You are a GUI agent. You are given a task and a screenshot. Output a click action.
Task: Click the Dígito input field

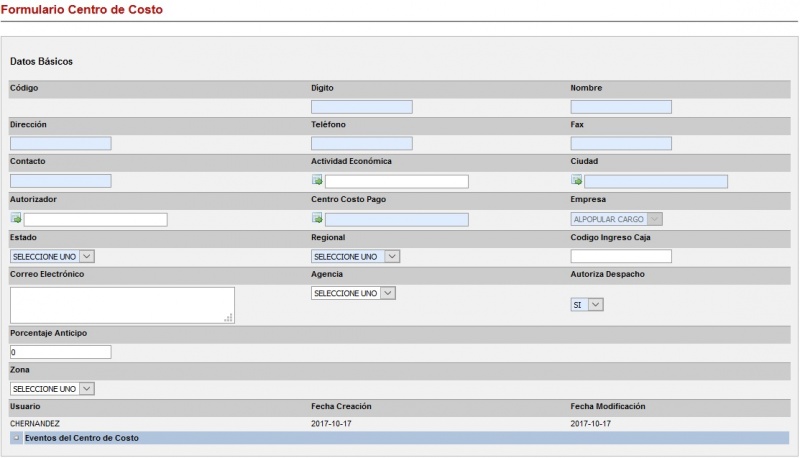coord(361,107)
